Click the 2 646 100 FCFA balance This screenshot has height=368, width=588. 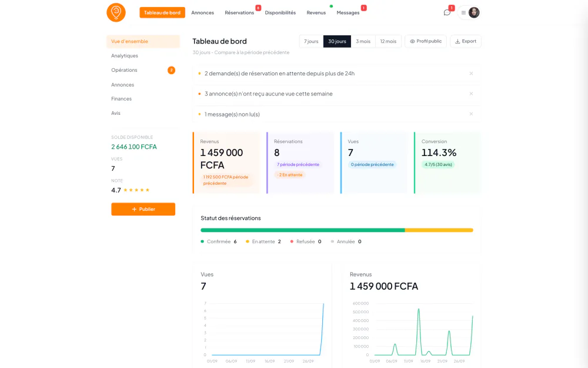[134, 147]
